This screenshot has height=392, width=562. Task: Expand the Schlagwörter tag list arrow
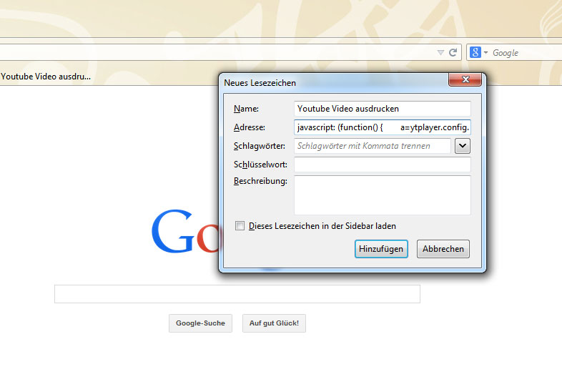point(463,146)
